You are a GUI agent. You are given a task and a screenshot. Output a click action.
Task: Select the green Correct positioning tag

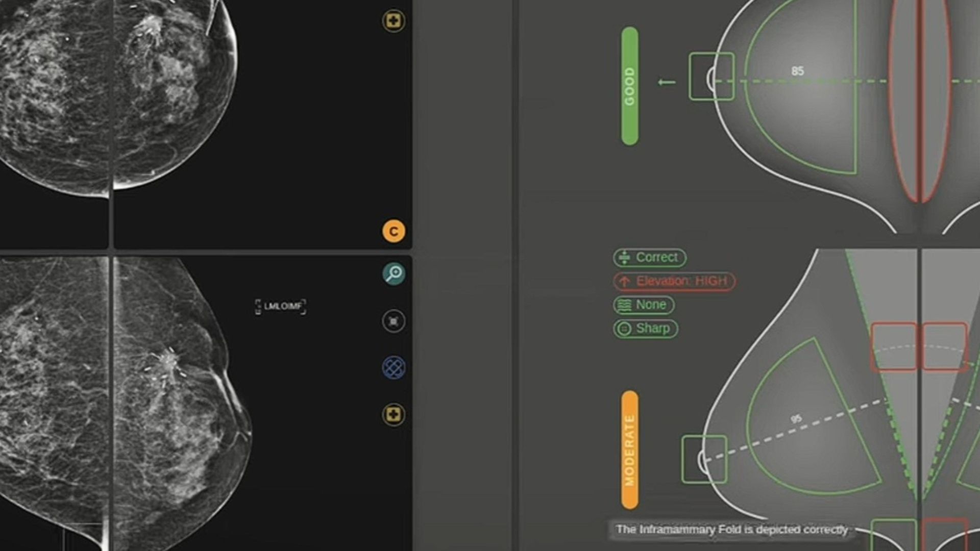[x=649, y=258]
